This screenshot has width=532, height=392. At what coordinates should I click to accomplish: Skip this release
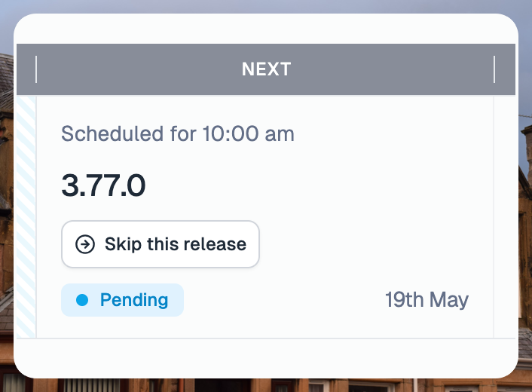coord(161,244)
